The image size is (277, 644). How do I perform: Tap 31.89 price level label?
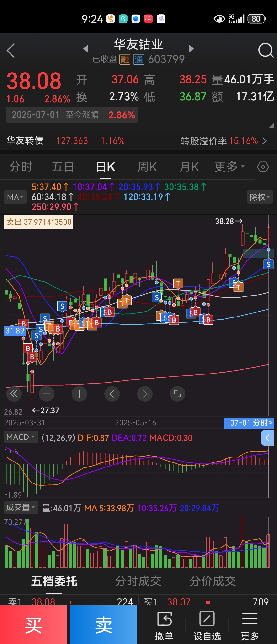pos(15,331)
